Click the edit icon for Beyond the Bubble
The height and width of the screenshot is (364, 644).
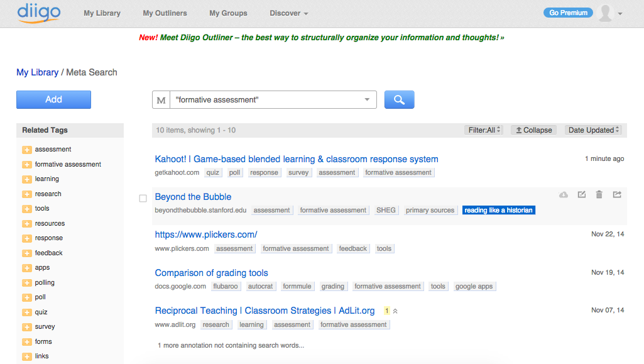point(582,195)
